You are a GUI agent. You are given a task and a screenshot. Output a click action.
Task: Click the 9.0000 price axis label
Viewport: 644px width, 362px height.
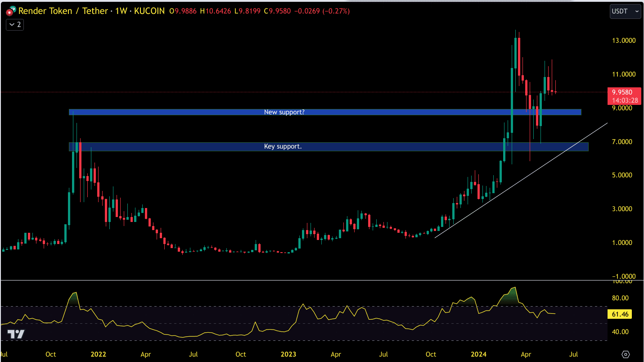622,108
